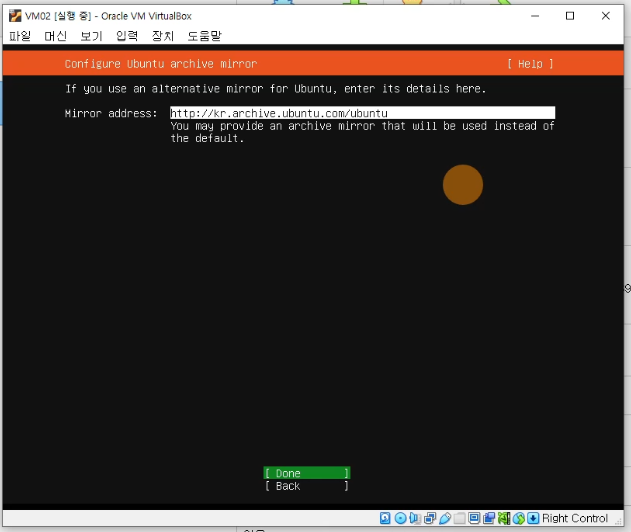This screenshot has width=631, height=532.
Task: Click the audio status icon
Action: tap(415, 518)
